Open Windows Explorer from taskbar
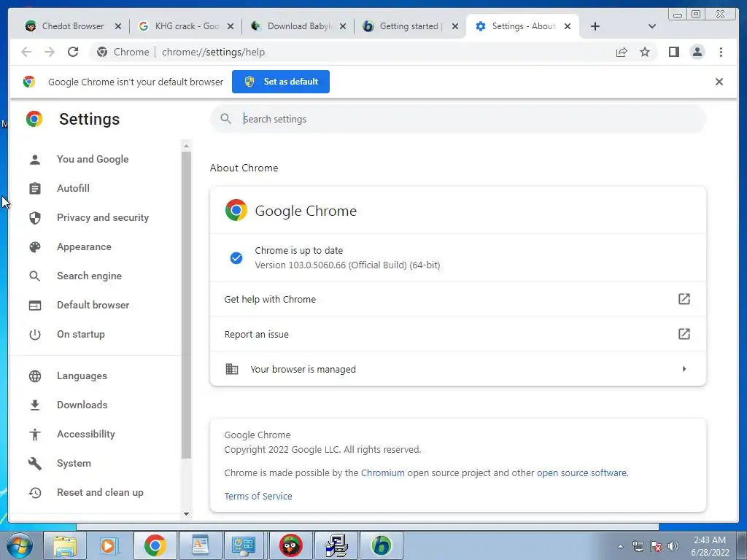The height and width of the screenshot is (560, 747). click(x=65, y=545)
